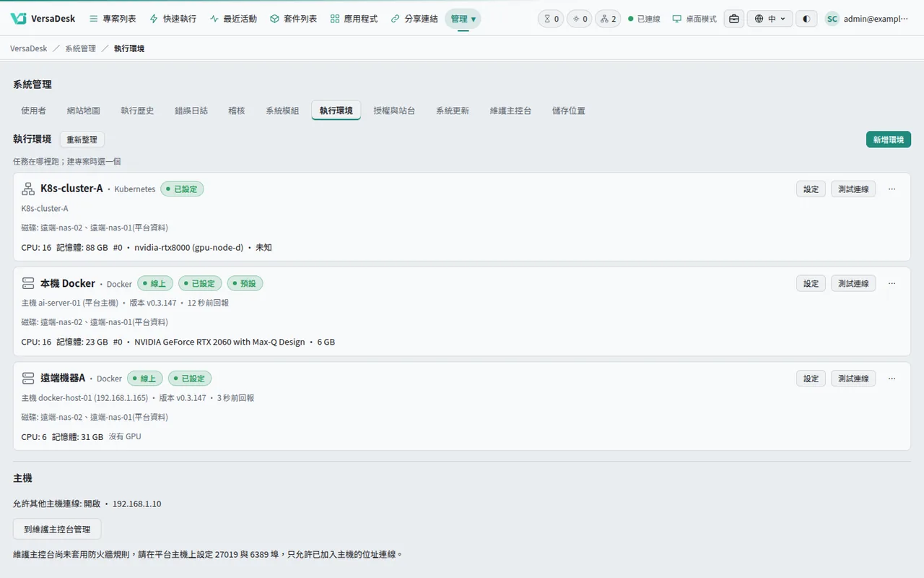Switch to the 稽核 tab
Viewport: 924px width, 578px height.
click(237, 111)
